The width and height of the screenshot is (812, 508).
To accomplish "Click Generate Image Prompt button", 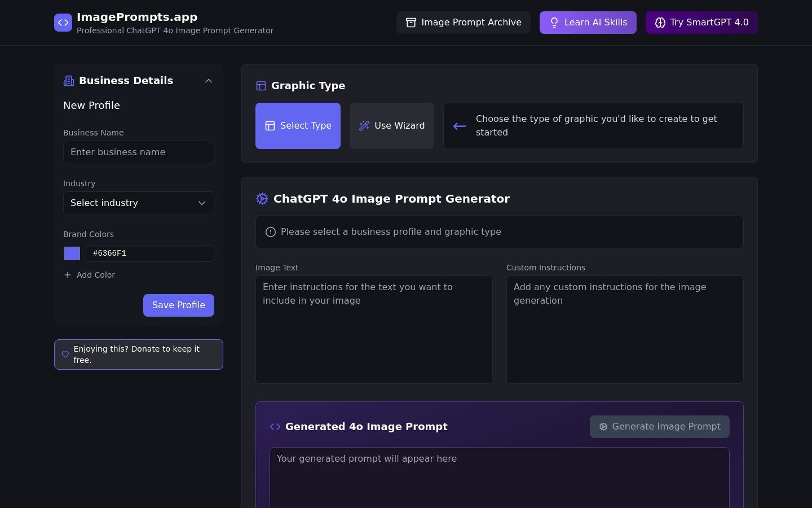I will point(660,427).
